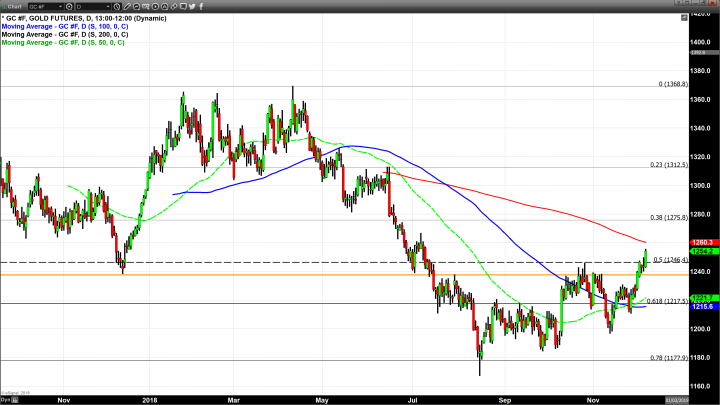Click the red 1260.3 price marker
The height and width of the screenshot is (405, 720).
coord(700,242)
